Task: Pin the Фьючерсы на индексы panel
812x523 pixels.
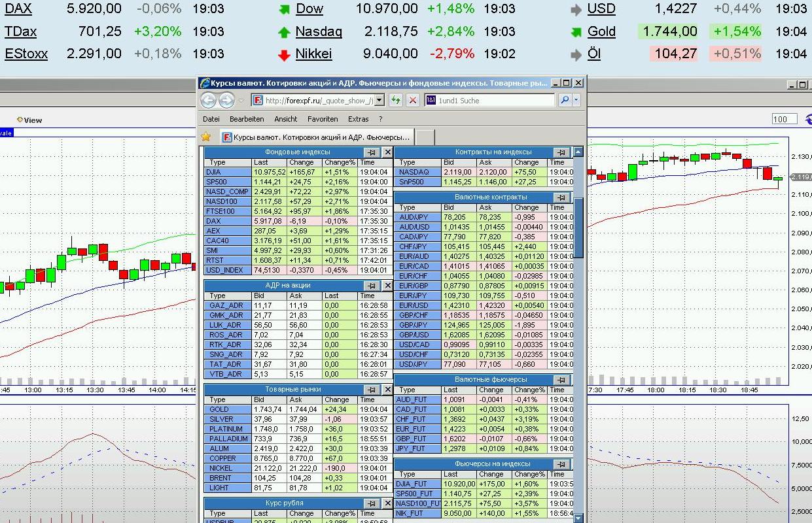Action: 561,464
